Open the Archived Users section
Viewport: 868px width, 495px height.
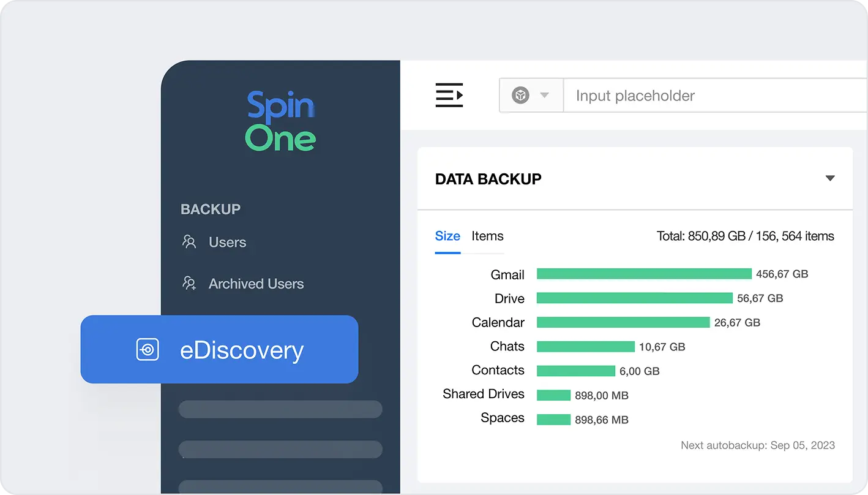coord(256,283)
